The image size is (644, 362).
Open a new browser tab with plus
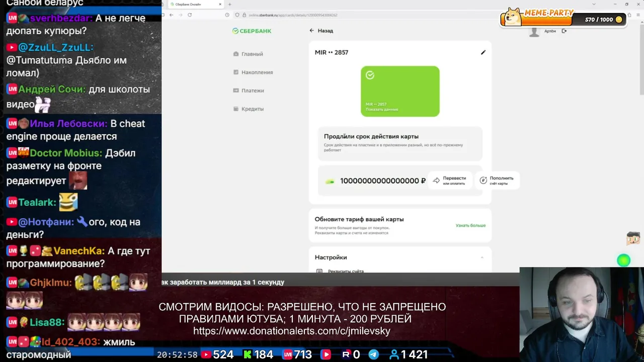click(x=230, y=5)
